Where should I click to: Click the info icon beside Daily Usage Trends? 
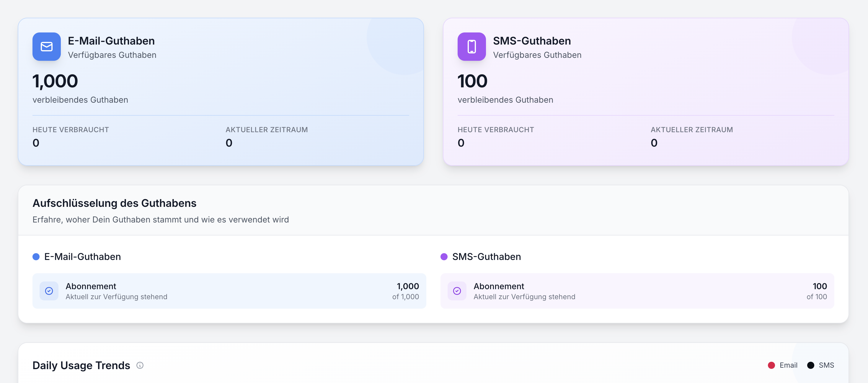(140, 365)
